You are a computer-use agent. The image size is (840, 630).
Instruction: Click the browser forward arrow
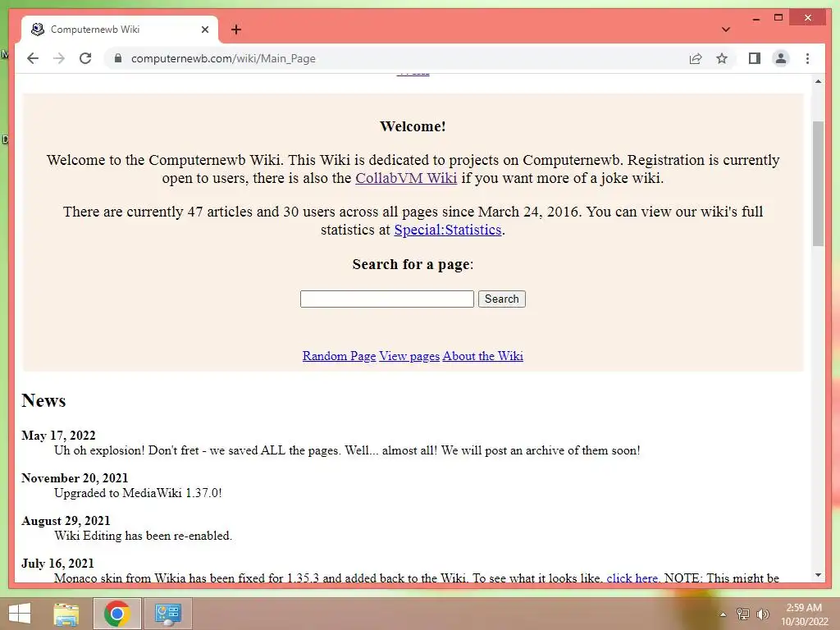(59, 58)
